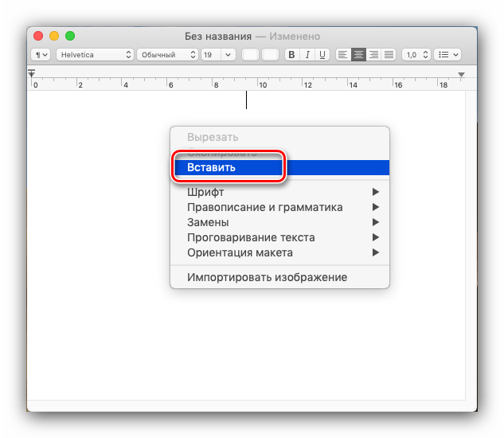This screenshot has height=438, width=504.
Task: Choose Вставить from the context menu
Action: tap(279, 167)
